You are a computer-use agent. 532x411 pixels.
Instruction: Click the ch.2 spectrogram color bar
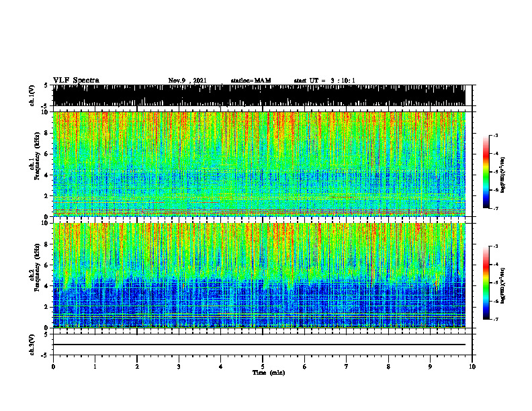(486, 283)
